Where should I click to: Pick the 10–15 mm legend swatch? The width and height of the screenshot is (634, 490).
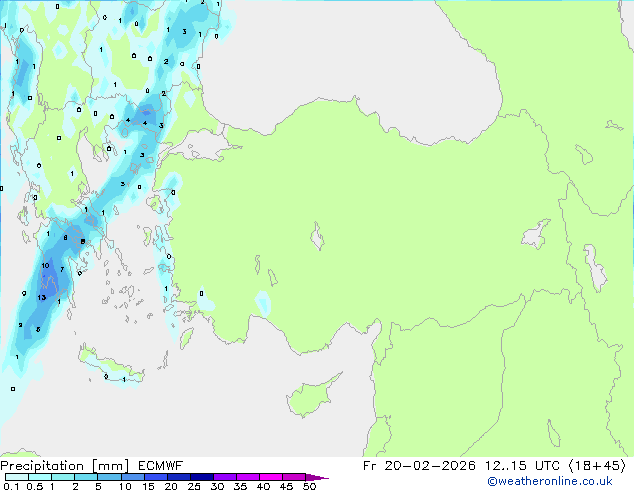[133, 477]
